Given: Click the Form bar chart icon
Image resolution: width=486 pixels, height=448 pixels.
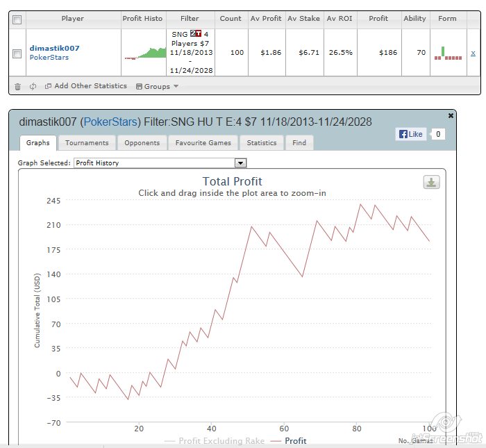Looking at the screenshot, I should point(448,53).
